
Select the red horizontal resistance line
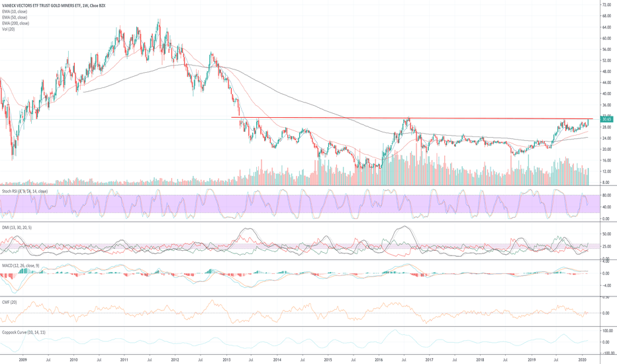tap(412, 118)
